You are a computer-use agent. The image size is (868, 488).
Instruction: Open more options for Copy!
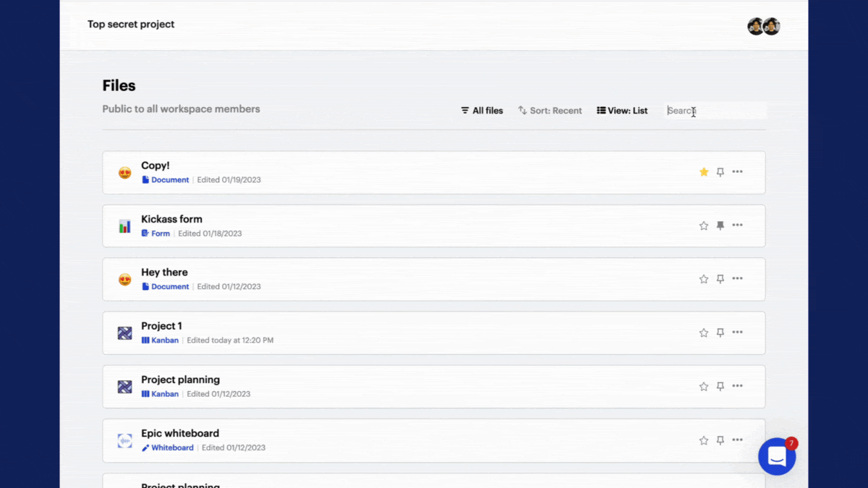pyautogui.click(x=737, y=172)
